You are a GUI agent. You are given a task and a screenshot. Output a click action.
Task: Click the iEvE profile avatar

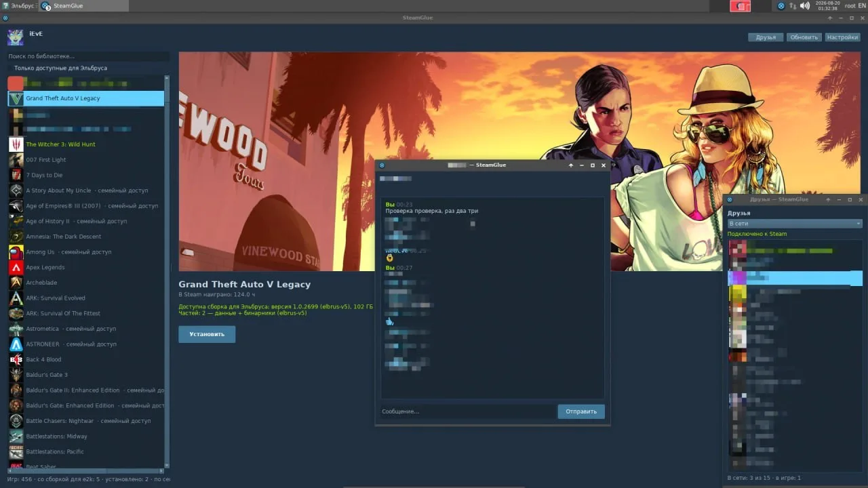pyautogui.click(x=15, y=37)
